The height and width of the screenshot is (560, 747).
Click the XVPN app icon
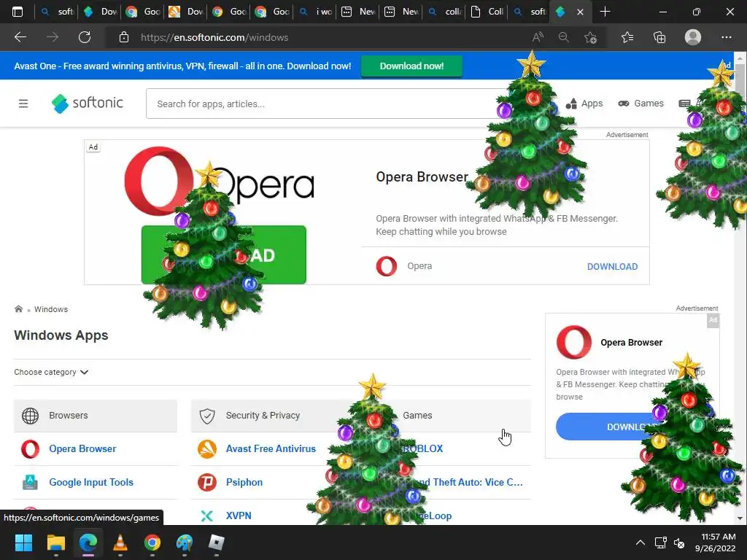[x=206, y=516]
